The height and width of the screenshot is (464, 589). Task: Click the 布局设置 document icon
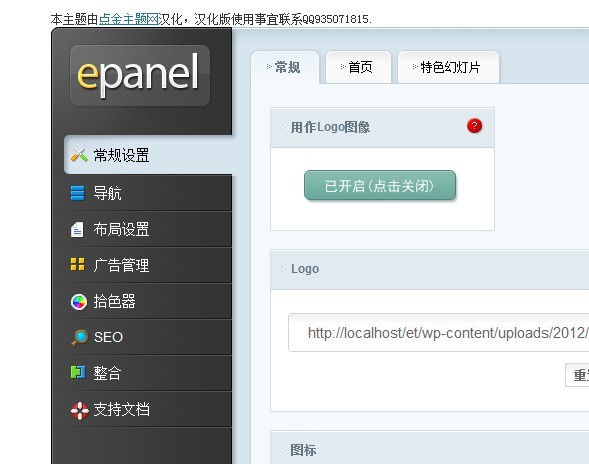tap(77, 230)
